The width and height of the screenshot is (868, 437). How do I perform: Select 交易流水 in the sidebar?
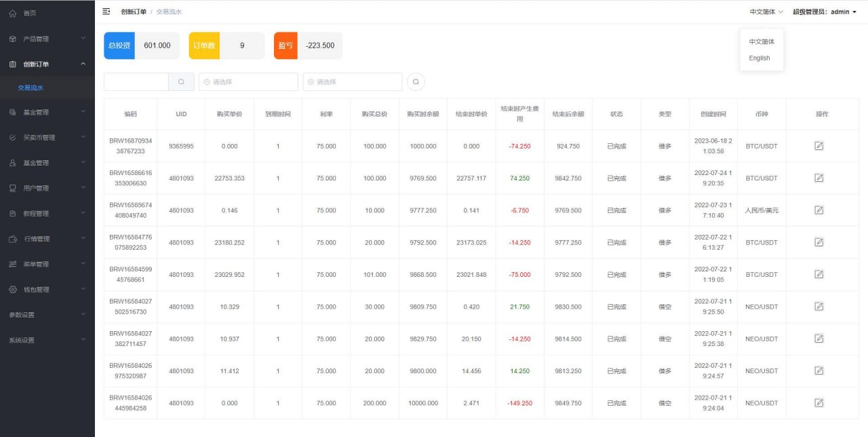(31, 88)
